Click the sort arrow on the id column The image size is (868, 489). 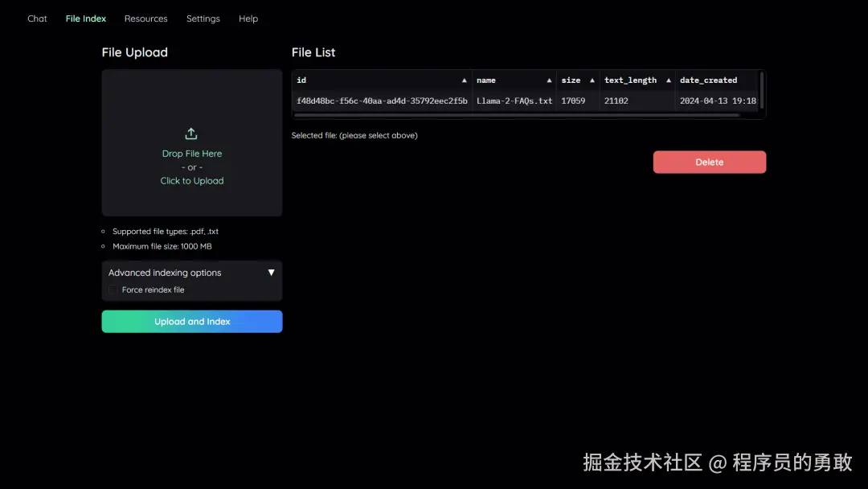(x=465, y=80)
